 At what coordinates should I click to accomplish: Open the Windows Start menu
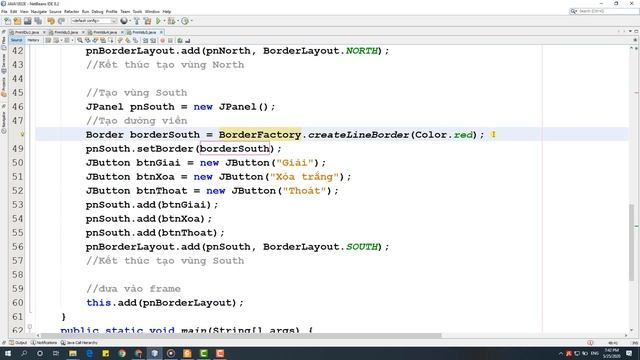(8, 353)
